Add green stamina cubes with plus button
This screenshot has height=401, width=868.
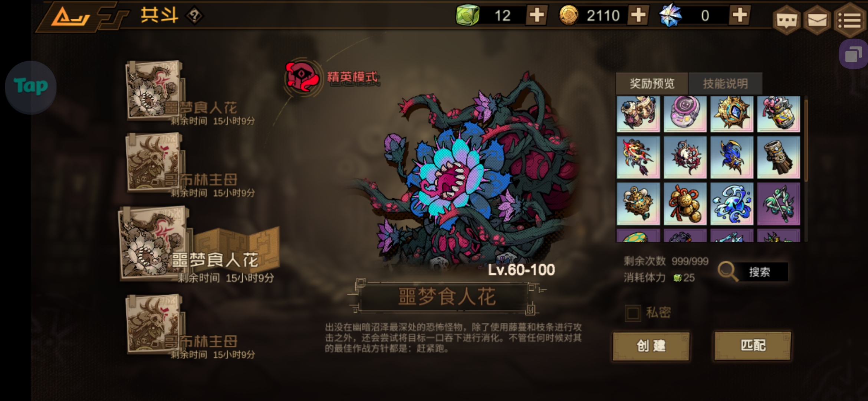[536, 16]
